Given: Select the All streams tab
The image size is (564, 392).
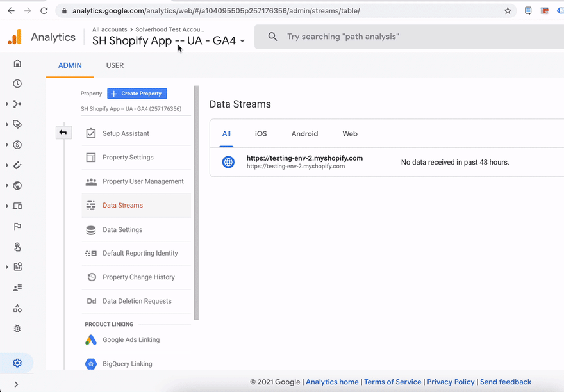Looking at the screenshot, I should tap(226, 134).
